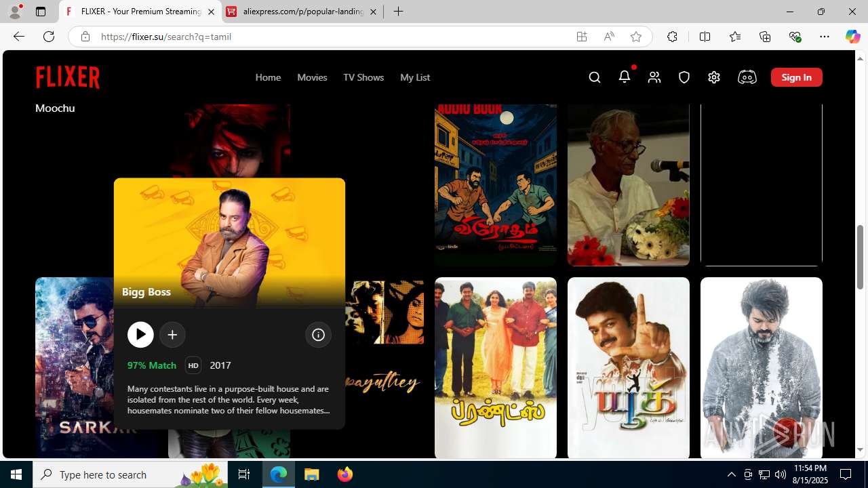This screenshot has height=488, width=868.
Task: Switch to the aliexpress.com tab
Action: [x=302, y=12]
